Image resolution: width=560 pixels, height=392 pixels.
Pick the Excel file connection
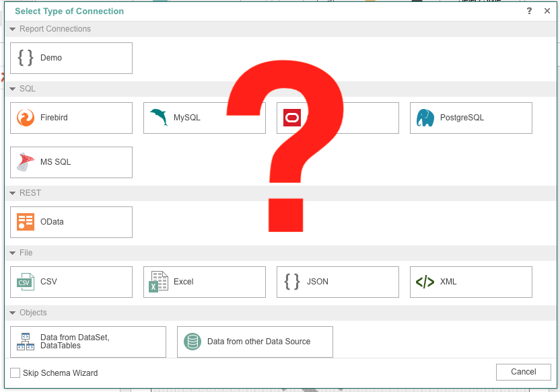pyautogui.click(x=204, y=282)
